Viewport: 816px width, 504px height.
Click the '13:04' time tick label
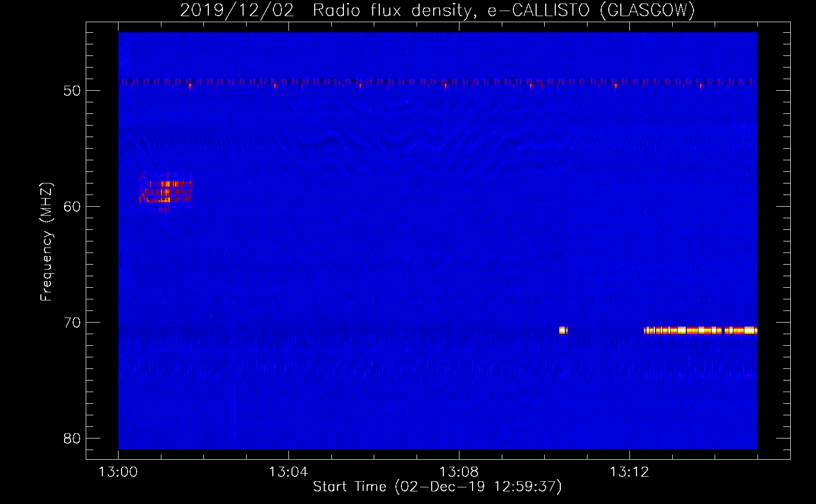pos(288,472)
